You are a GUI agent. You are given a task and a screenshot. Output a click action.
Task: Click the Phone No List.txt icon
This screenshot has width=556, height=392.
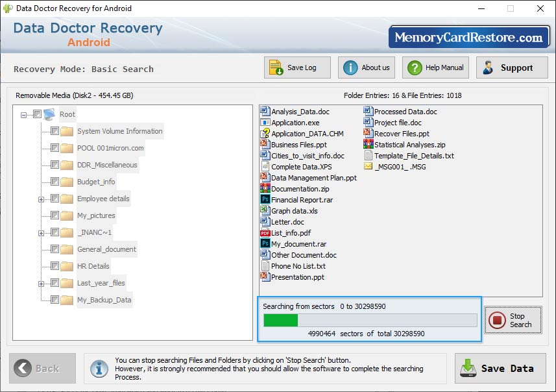(265, 265)
